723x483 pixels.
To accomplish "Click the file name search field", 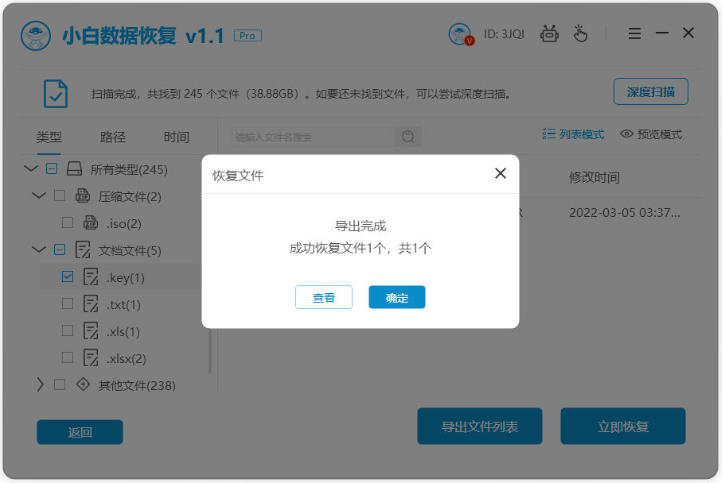I will (x=310, y=137).
